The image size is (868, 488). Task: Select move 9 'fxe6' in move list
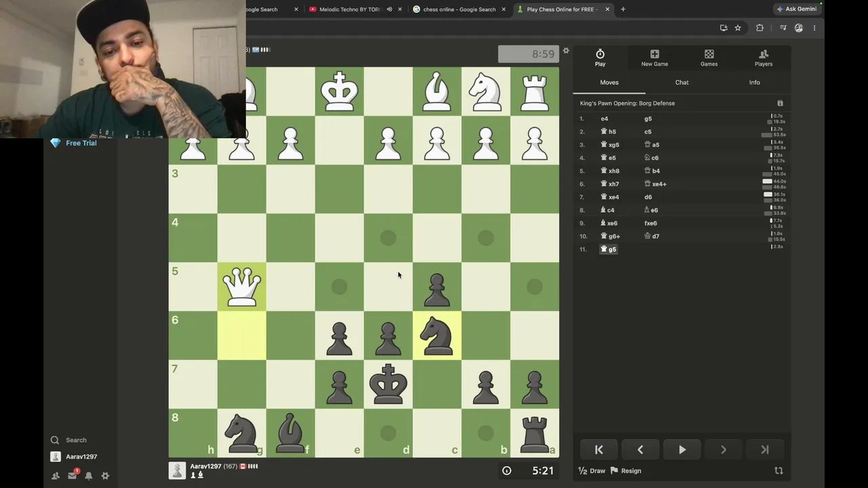(650, 223)
